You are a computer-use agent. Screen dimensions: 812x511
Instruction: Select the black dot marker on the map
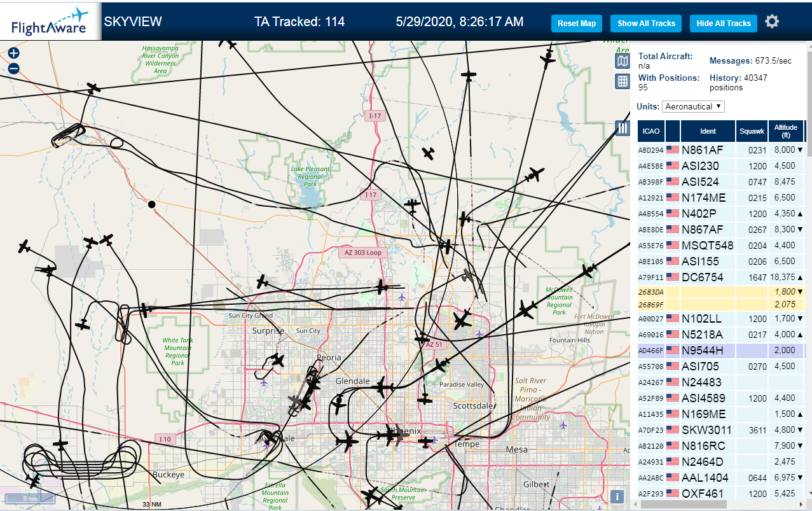click(x=151, y=204)
